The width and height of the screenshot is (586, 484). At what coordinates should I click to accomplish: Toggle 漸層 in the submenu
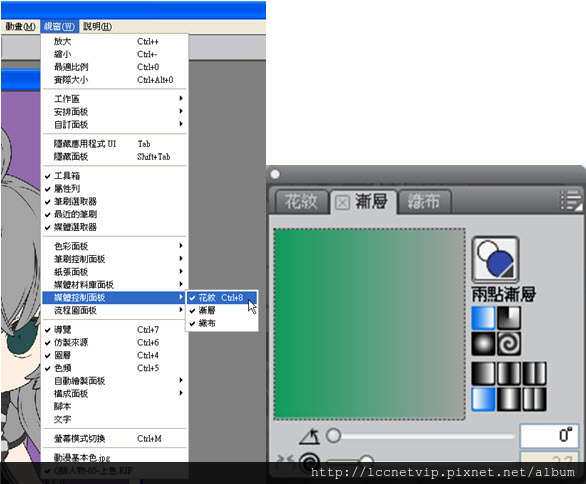pos(222,310)
